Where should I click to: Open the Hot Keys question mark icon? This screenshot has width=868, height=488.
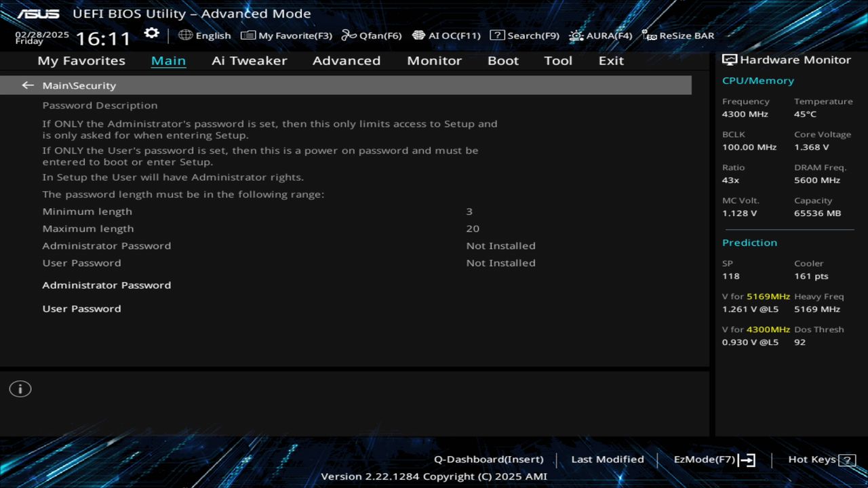pyautogui.click(x=847, y=460)
